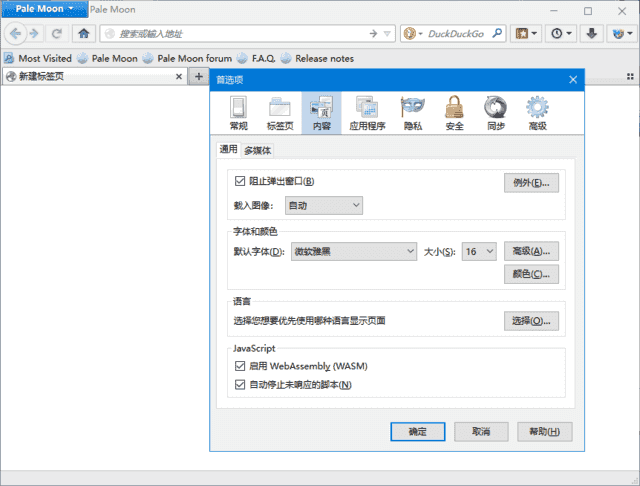
Task: Open the 常规 (General) preferences icon
Action: pyautogui.click(x=238, y=113)
